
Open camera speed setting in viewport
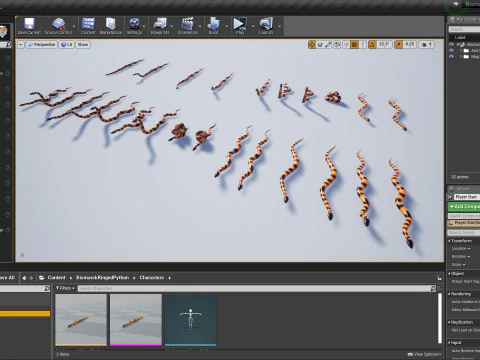(427, 44)
